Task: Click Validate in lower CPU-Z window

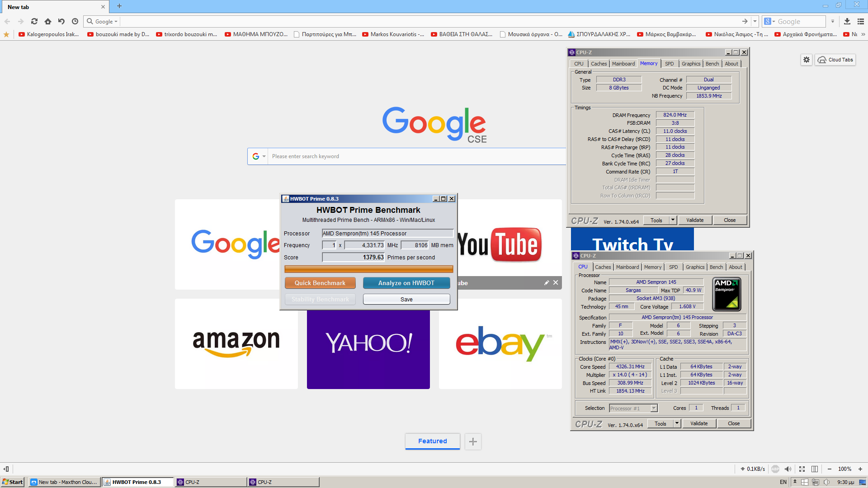Action: pos(699,424)
